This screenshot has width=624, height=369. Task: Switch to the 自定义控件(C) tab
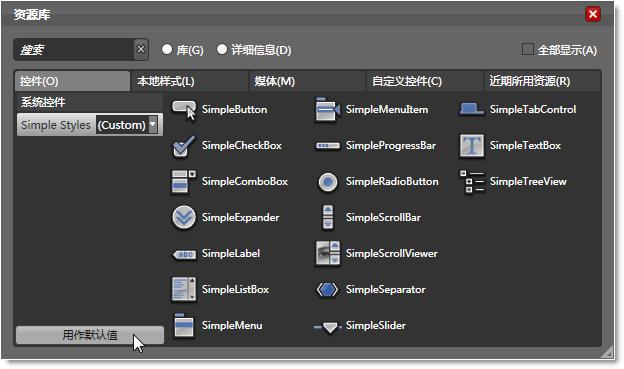424,81
